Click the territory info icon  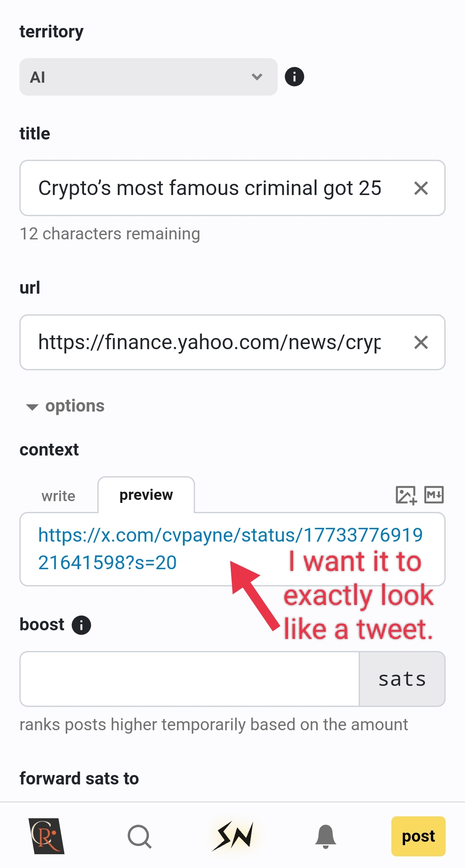click(294, 77)
